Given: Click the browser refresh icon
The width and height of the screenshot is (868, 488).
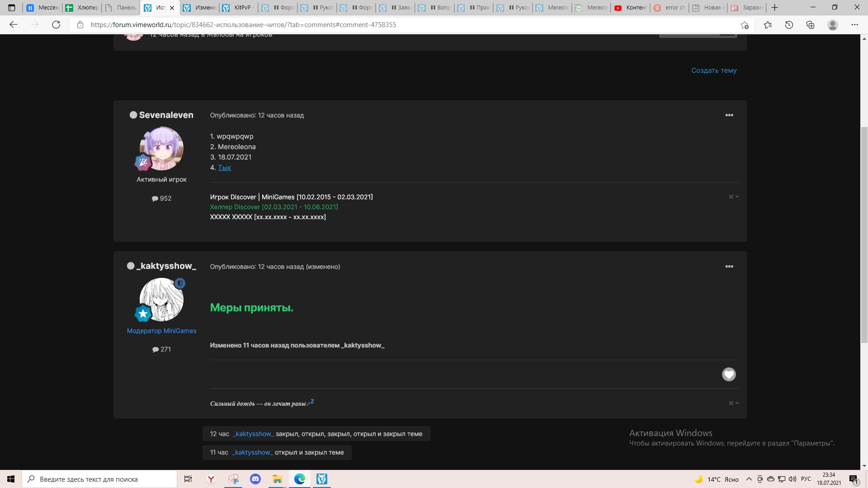Looking at the screenshot, I should coord(56,25).
